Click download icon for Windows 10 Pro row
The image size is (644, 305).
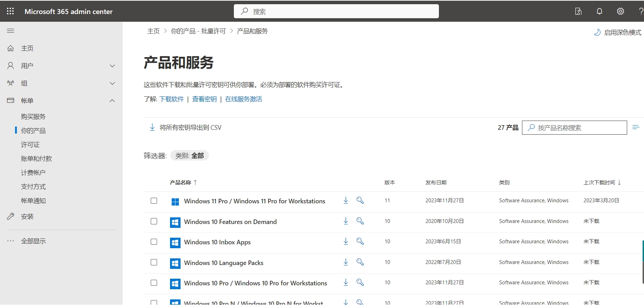pos(346,282)
